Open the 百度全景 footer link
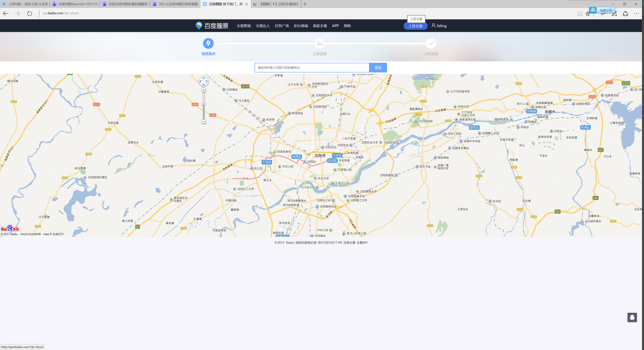The height and width of the screenshot is (350, 644). point(349,243)
